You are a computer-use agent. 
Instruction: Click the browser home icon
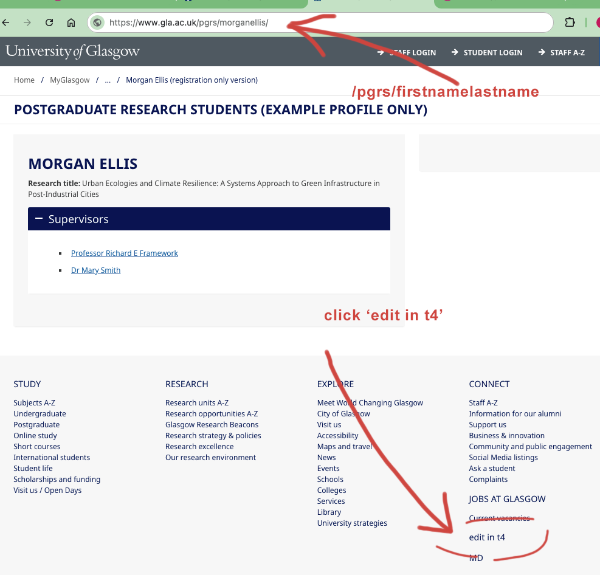[x=71, y=22]
